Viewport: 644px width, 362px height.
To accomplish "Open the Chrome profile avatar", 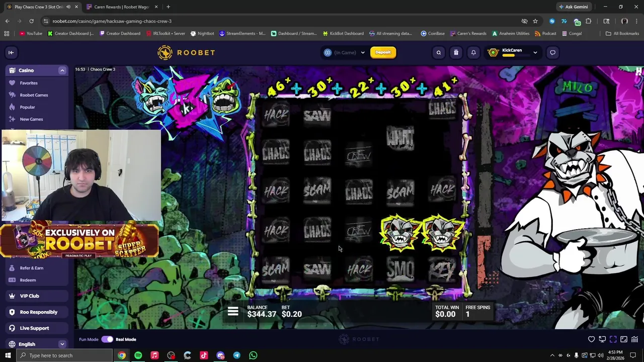I will click(x=624, y=21).
